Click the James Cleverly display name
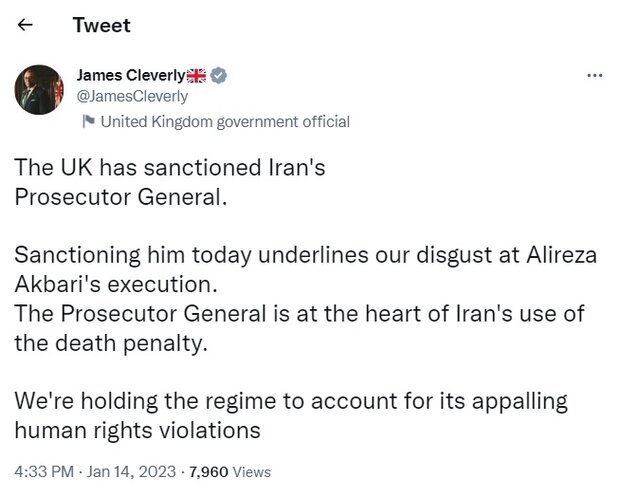The image size is (620, 497). click(131, 76)
